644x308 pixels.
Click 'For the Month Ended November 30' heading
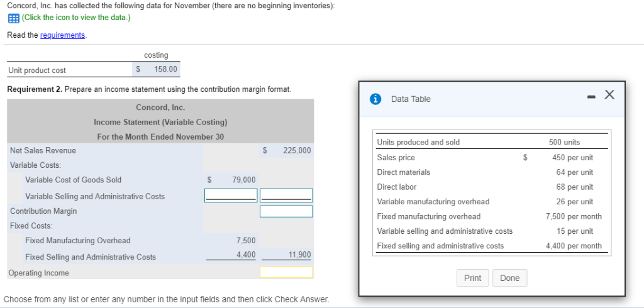pos(160,136)
